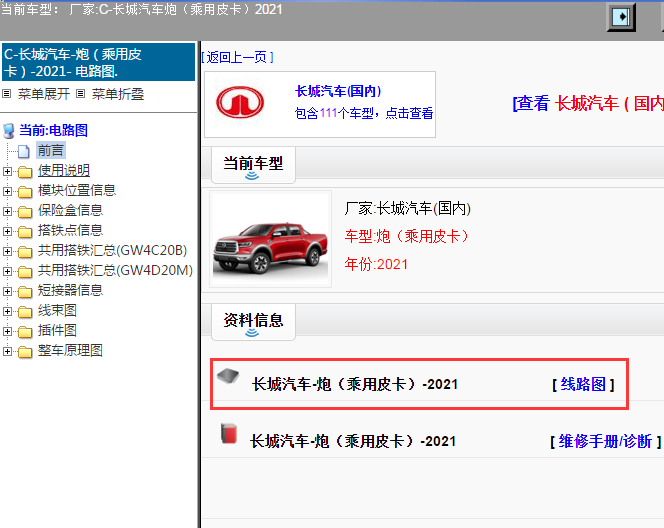Expand the 短接器信息 tree node
Screen dimensions: 664x528
7,291
